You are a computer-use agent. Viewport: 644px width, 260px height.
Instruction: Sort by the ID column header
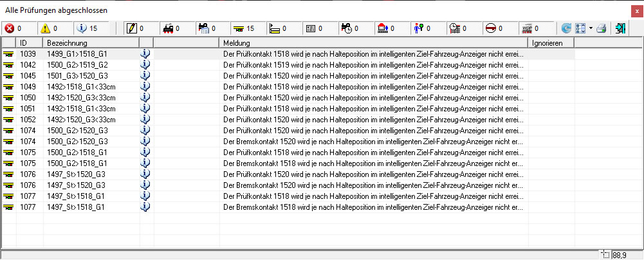(29, 42)
